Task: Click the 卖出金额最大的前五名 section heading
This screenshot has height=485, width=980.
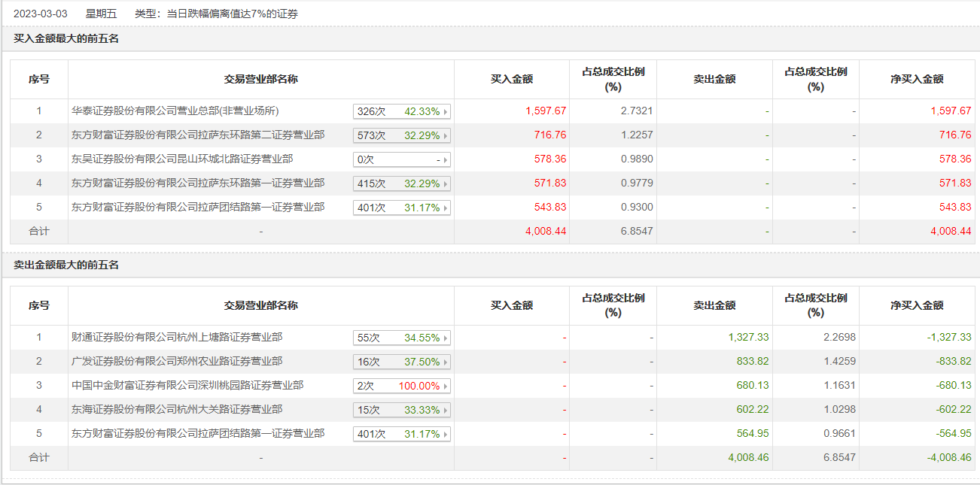Action: 66,265
